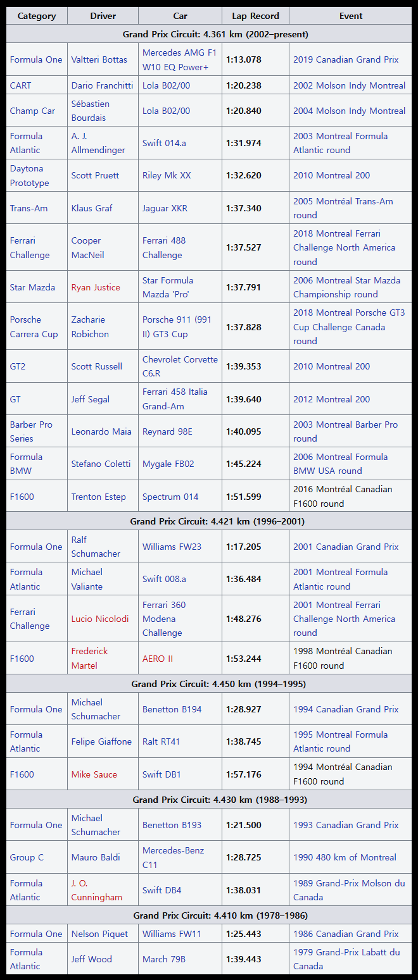
Task: Open the Ferrari 360 Modena Challenge link
Action: (x=163, y=619)
